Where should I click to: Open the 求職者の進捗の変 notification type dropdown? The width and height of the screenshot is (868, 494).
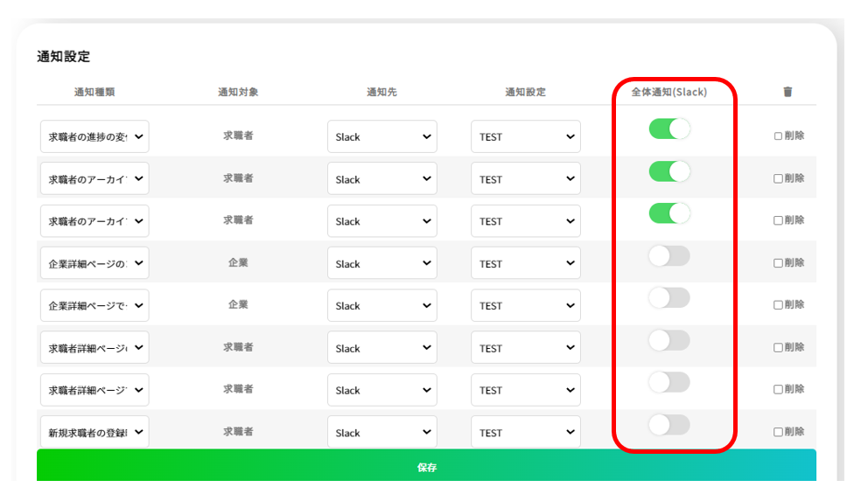(94, 136)
